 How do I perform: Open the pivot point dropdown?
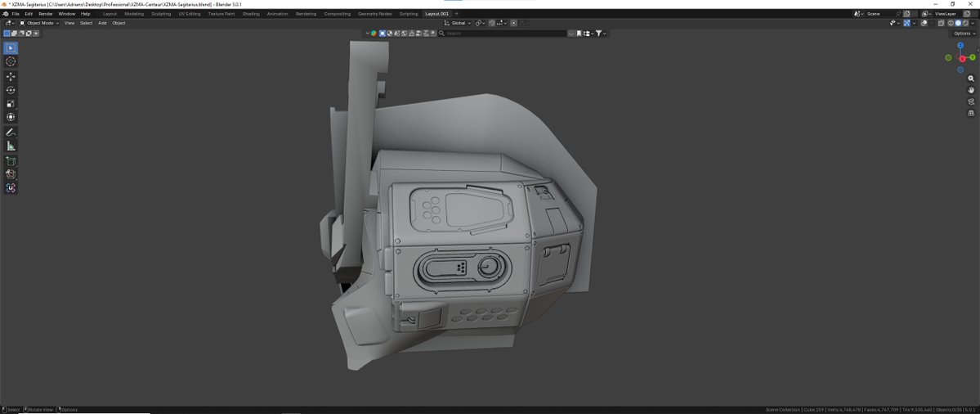(x=480, y=23)
